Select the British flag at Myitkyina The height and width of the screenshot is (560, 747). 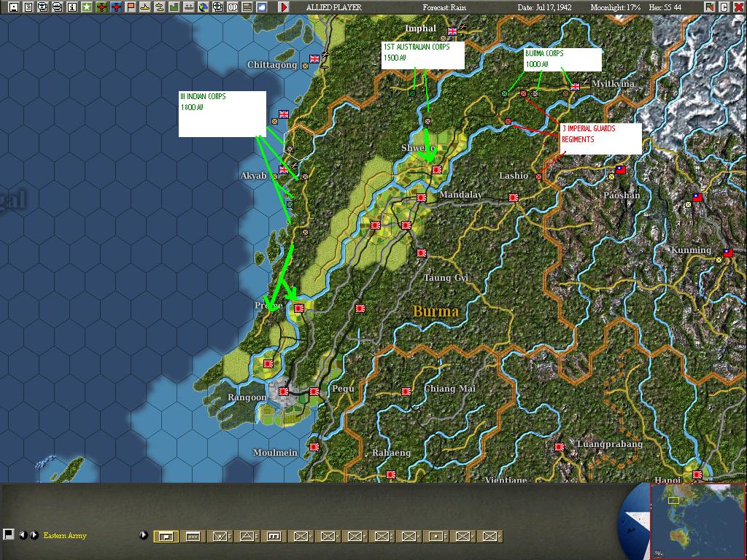[575, 87]
